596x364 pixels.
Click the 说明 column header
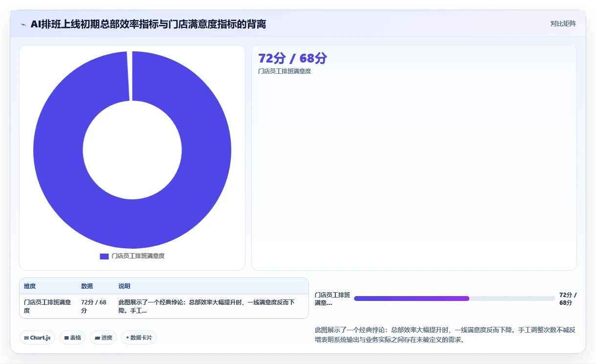click(x=124, y=286)
